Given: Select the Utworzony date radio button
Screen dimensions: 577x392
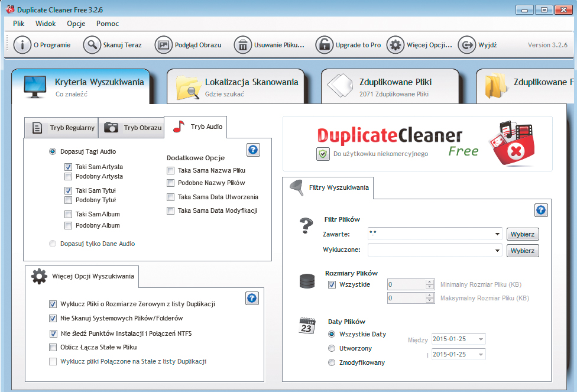Looking at the screenshot, I should [332, 349].
